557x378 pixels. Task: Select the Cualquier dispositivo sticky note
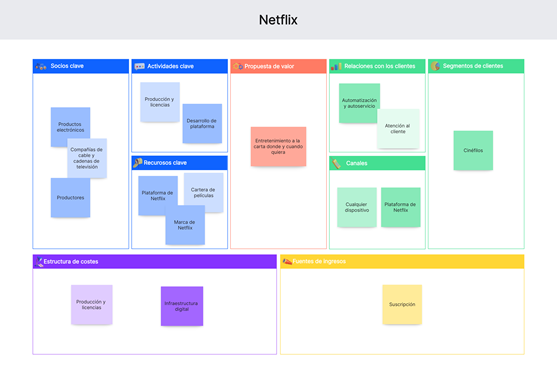tap(357, 207)
